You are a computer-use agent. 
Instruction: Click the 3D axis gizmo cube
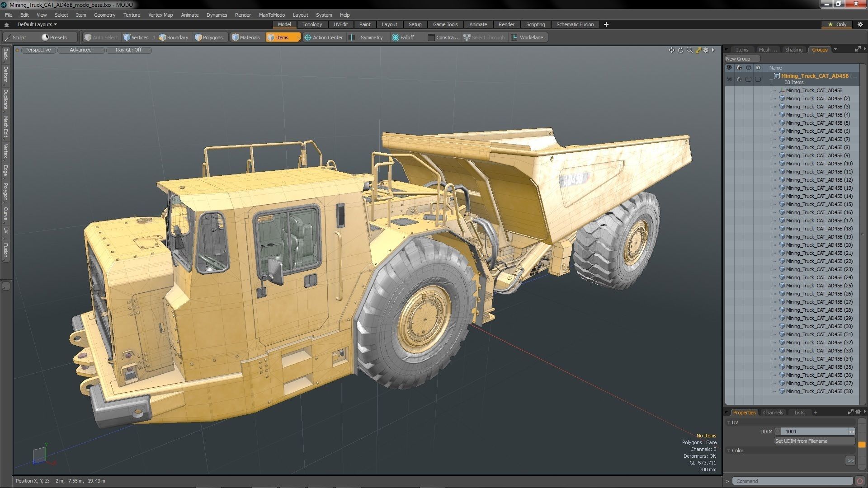coord(40,455)
